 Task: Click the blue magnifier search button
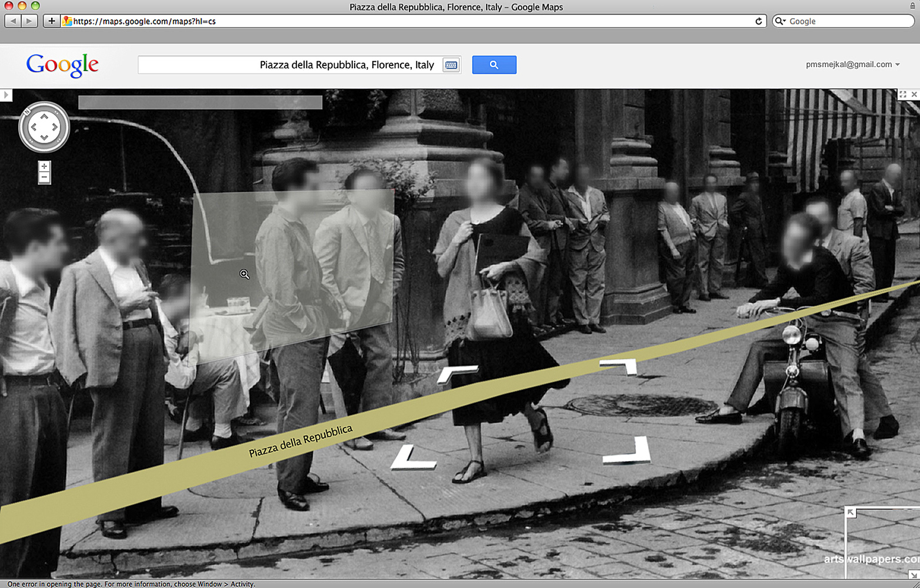pos(494,65)
